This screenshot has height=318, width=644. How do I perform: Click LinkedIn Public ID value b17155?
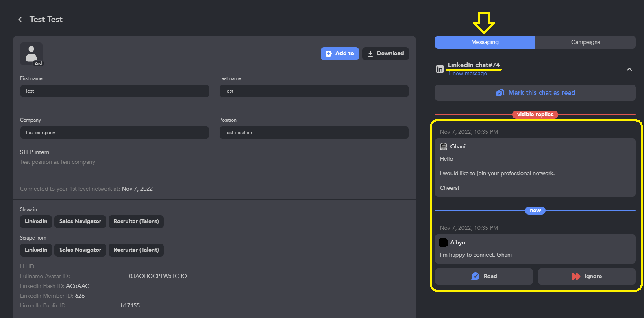130,305
